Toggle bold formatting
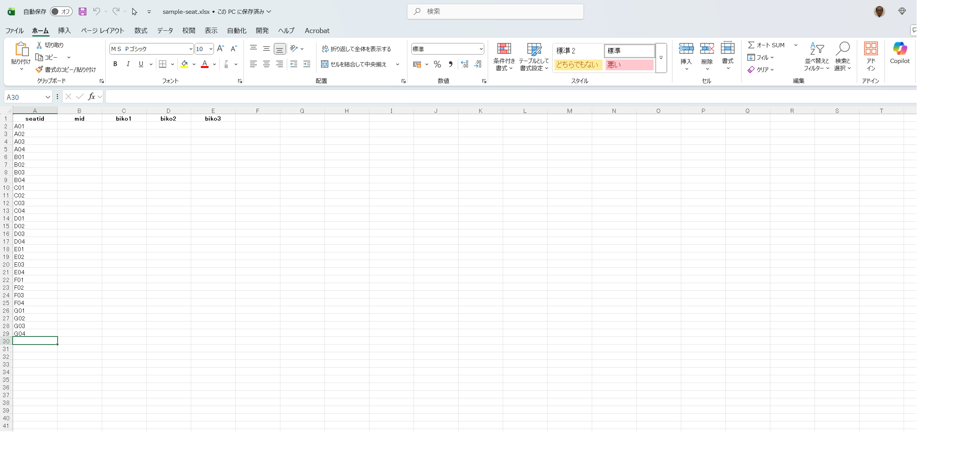The image size is (980, 464). (x=115, y=64)
